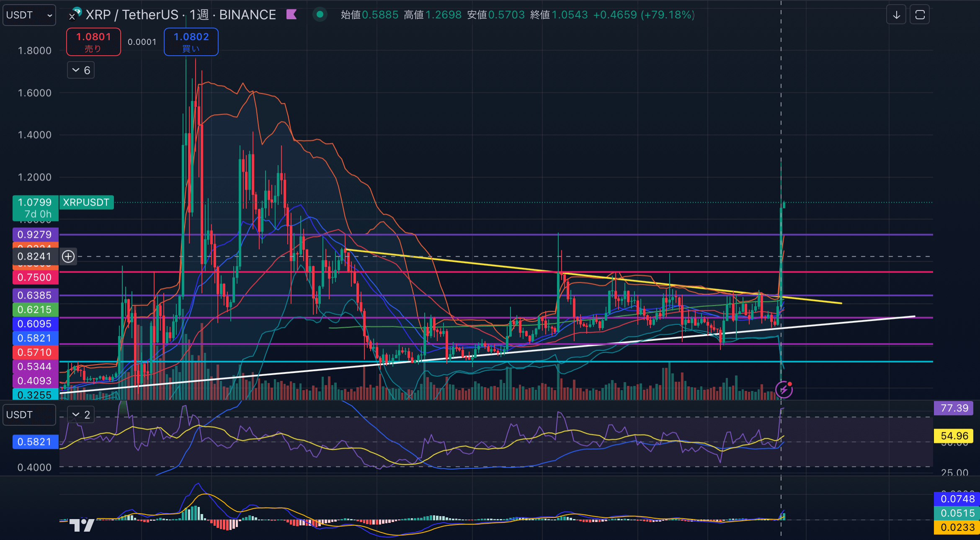
Task: Expand the lower pane legend showing 2
Action: (81, 415)
